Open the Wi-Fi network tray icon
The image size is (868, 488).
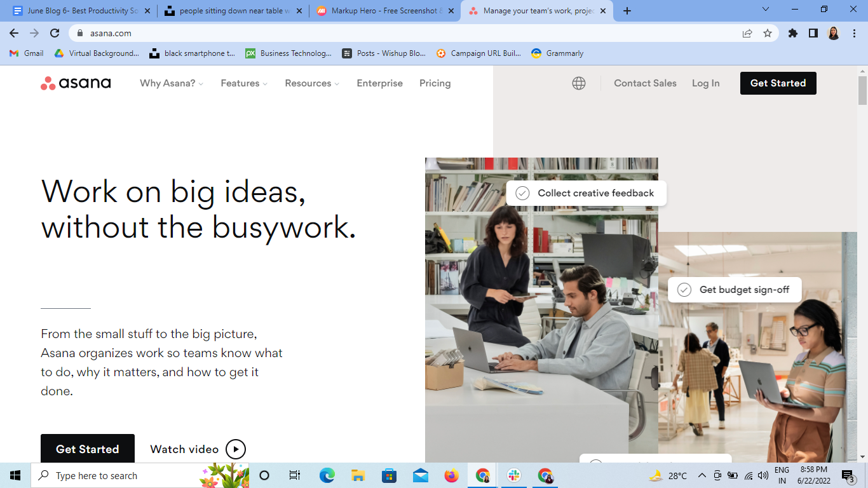click(x=748, y=475)
